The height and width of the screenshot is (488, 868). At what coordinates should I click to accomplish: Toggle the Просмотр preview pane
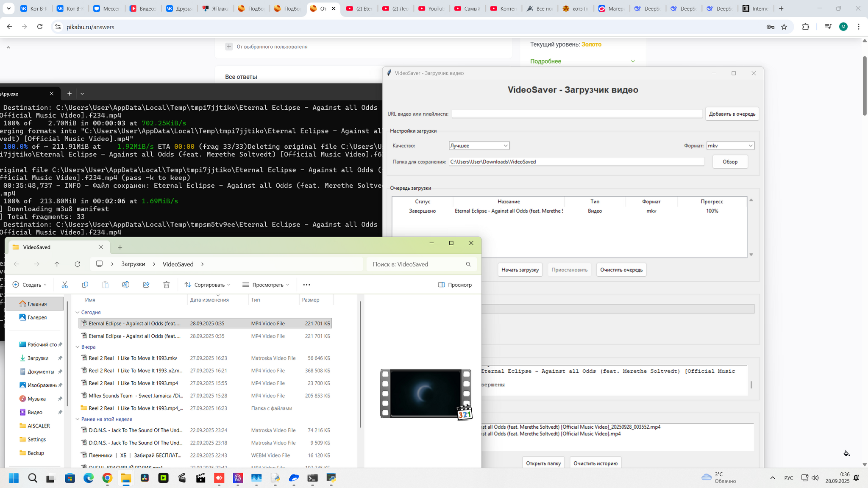coord(455,285)
